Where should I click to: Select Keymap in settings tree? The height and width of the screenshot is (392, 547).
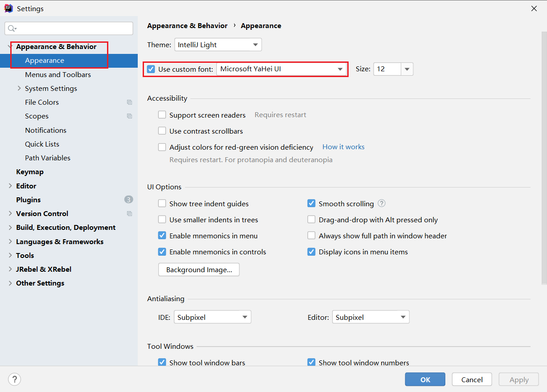[29, 172]
